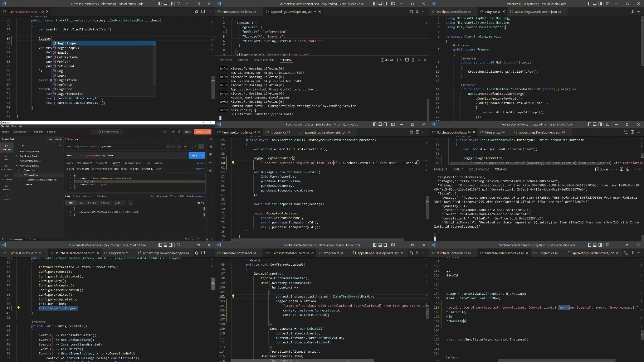Select the 'raw' body radio in Postman
Image resolution: width=644 pixels, height=362 pixels.
pyautogui.click(x=122, y=169)
